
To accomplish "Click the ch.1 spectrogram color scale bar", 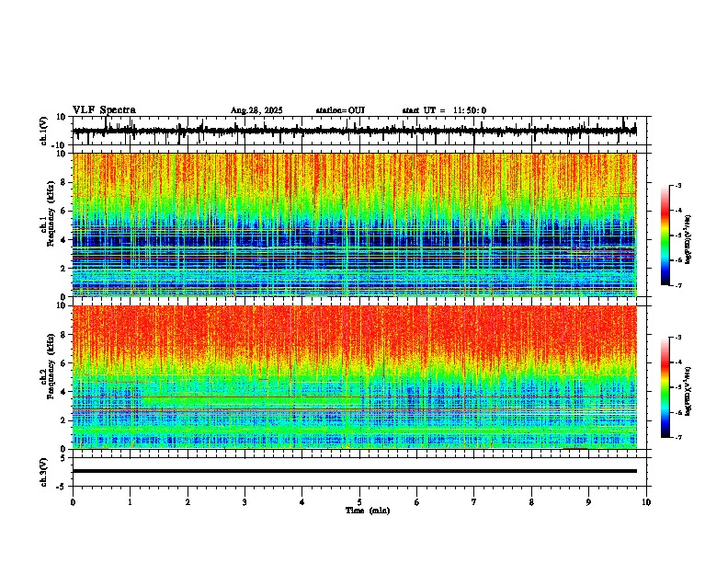I will click(x=665, y=236).
